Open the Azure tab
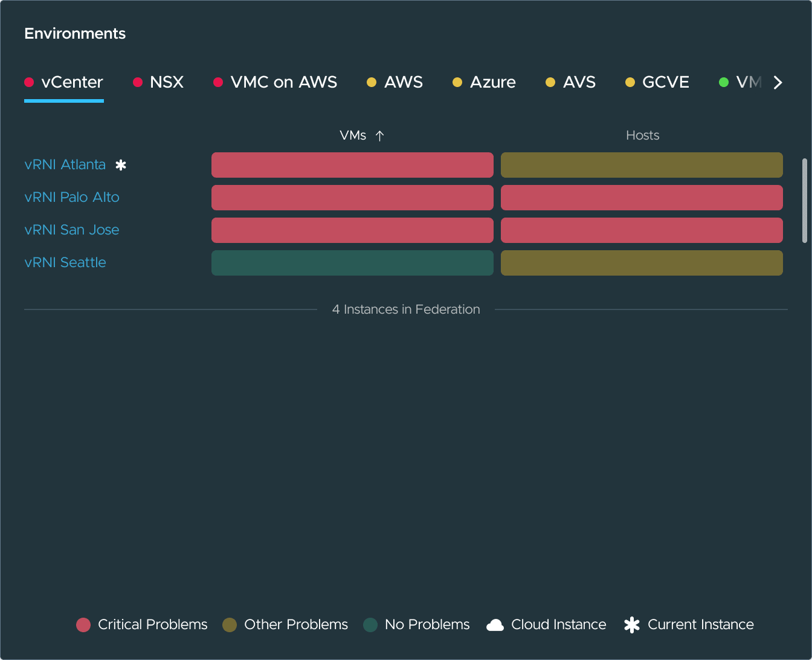This screenshot has height=660, width=812. tap(485, 82)
